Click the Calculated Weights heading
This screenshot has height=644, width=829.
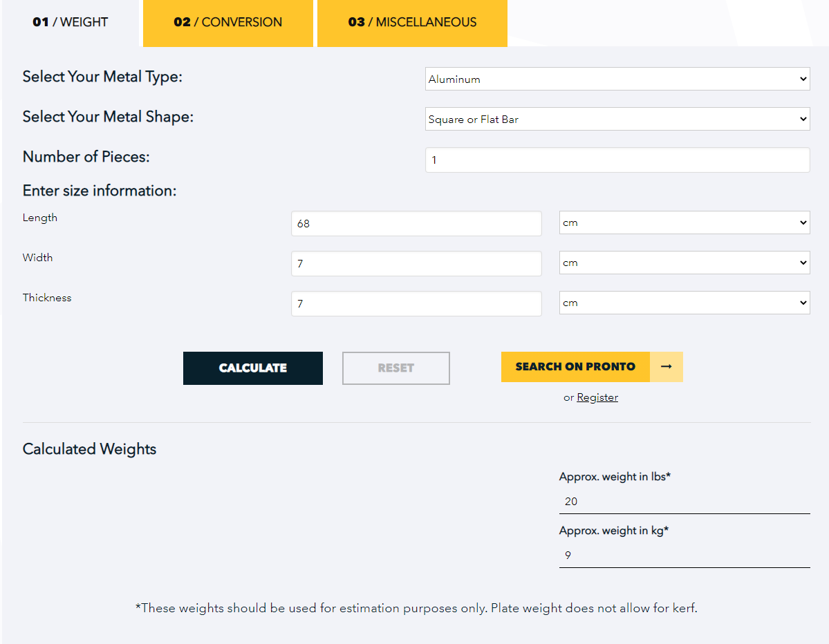[90, 449]
